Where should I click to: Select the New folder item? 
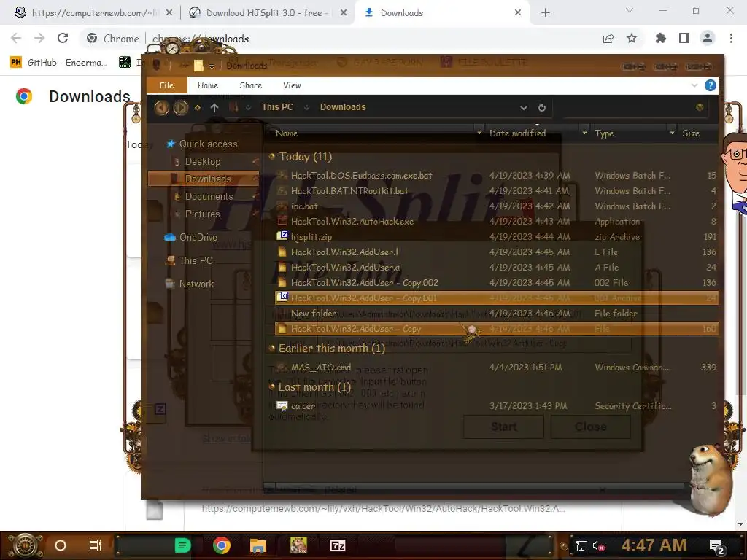[x=314, y=314]
